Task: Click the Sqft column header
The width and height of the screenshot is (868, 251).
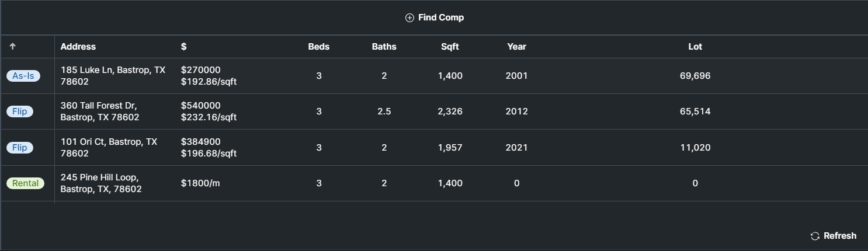Action: coord(450,47)
